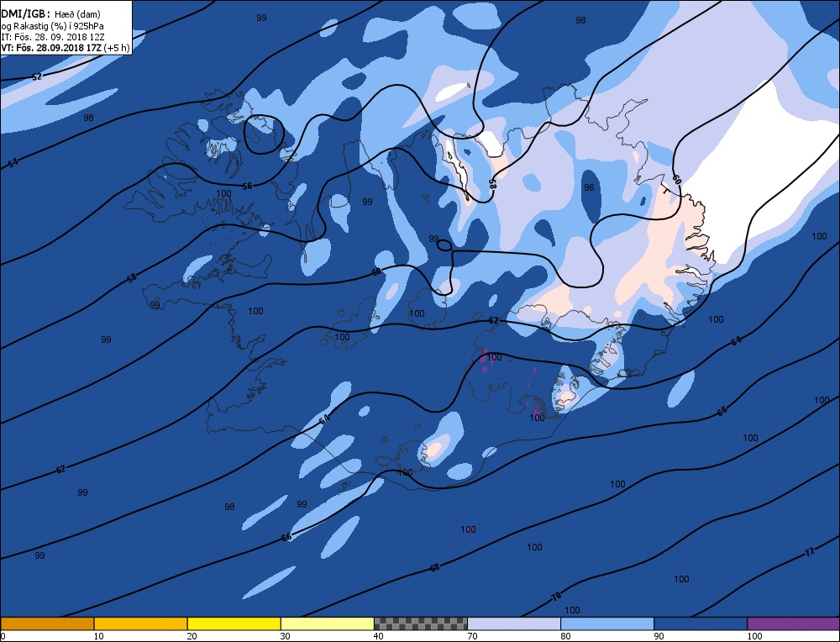840x642 pixels.
Task: Click the legend tick label '70'
Action: point(471,636)
